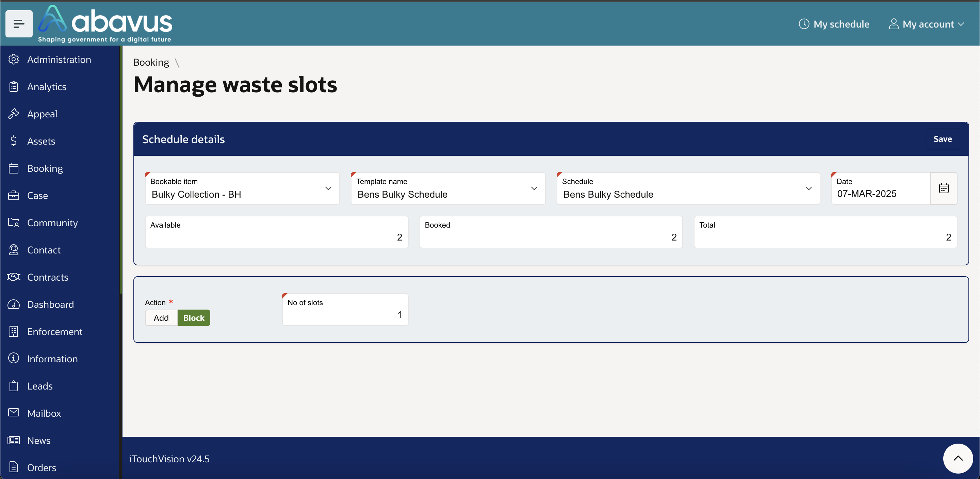This screenshot has width=980, height=479.
Task: Click the My schedule clock icon
Action: (x=803, y=24)
